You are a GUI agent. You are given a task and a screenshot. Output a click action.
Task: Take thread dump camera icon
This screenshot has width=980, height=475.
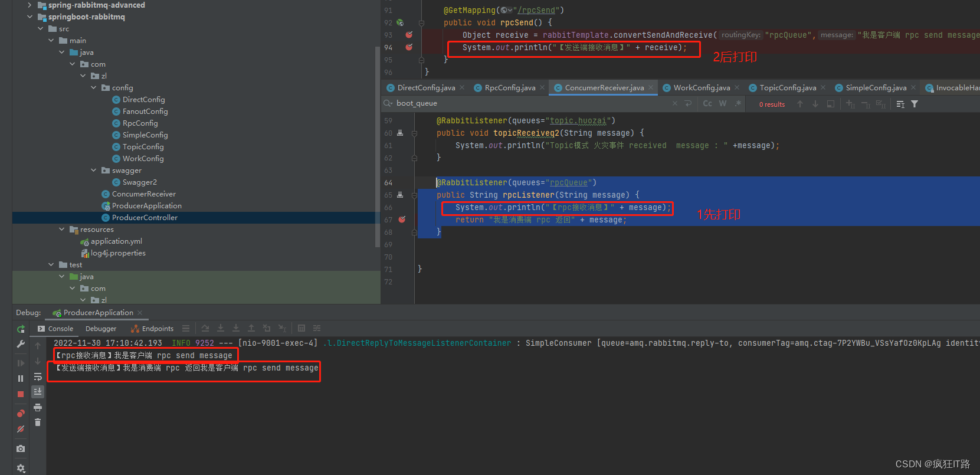point(21,449)
